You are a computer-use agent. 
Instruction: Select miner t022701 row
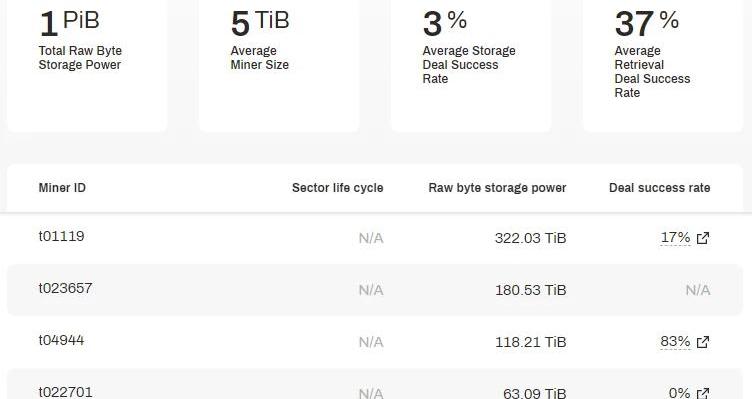375,384
